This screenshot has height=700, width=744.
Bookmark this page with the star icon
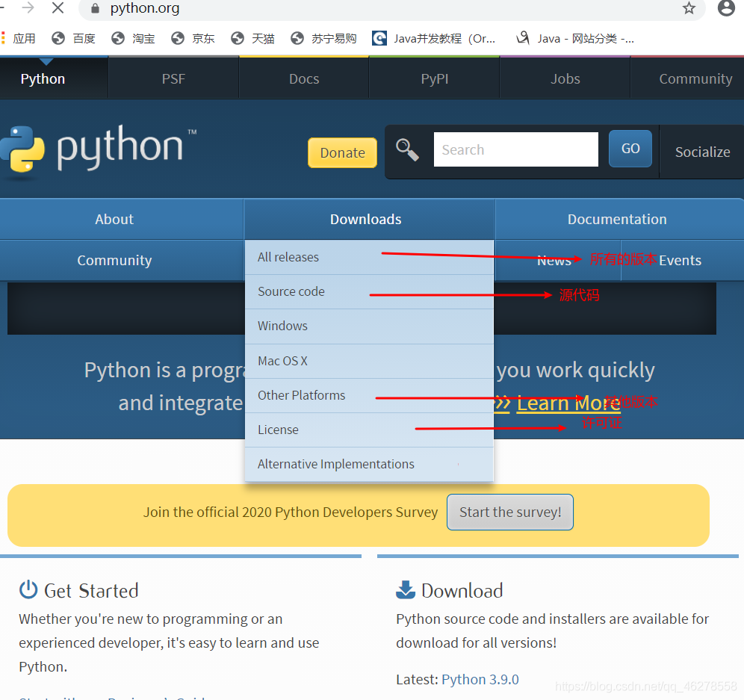pyautogui.click(x=689, y=8)
